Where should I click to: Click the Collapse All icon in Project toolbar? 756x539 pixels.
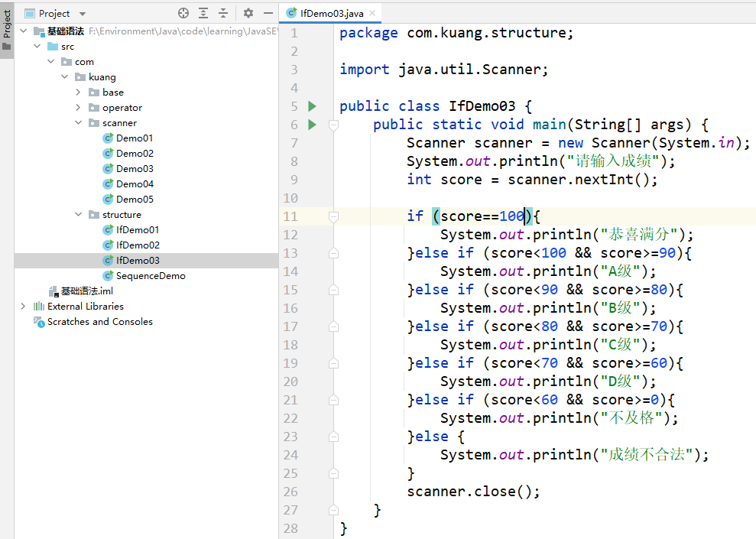click(222, 13)
